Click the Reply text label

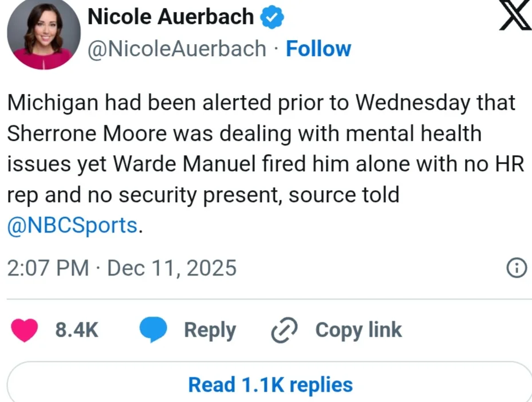tap(210, 330)
